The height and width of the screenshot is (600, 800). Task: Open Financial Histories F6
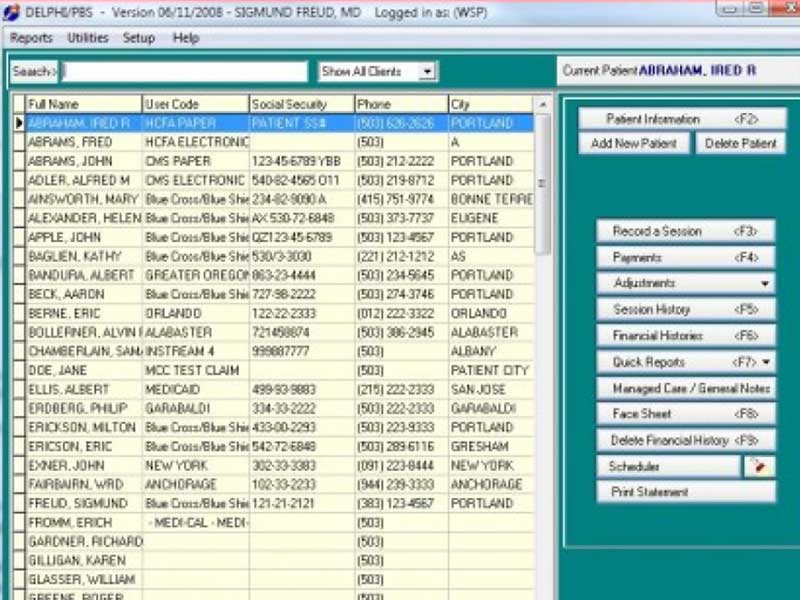coord(686,335)
